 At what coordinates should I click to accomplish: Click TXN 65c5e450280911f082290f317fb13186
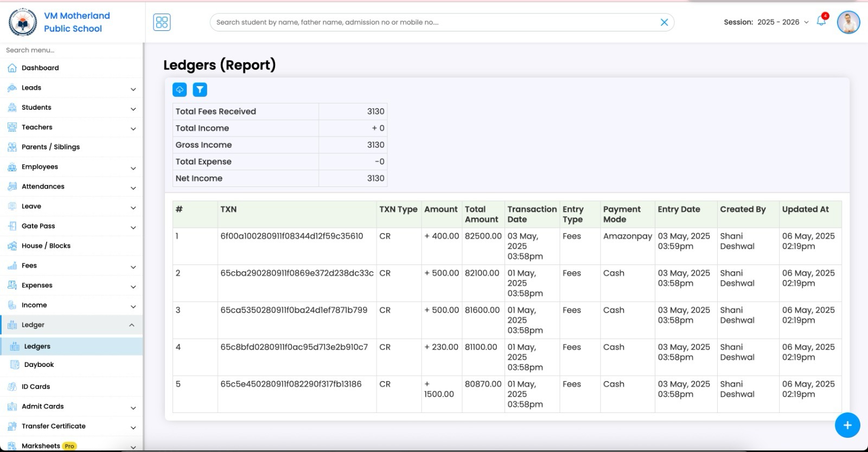point(291,384)
